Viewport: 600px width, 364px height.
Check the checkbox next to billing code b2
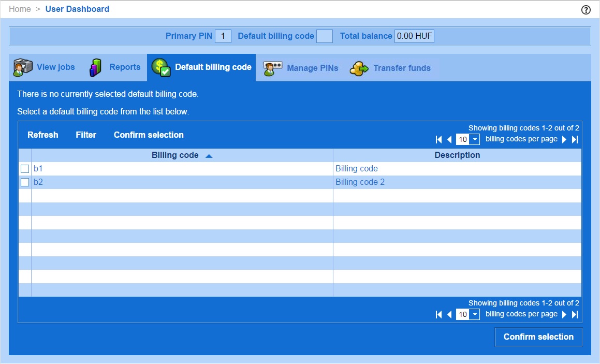click(x=24, y=182)
